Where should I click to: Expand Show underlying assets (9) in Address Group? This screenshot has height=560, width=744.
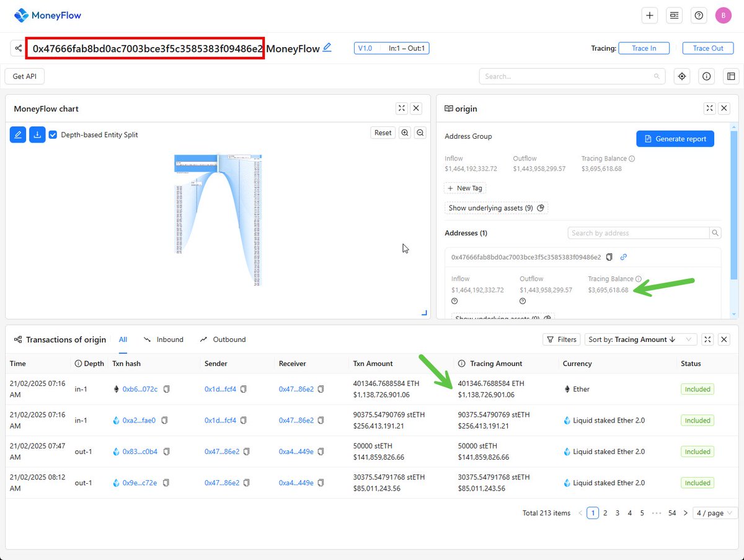point(496,208)
